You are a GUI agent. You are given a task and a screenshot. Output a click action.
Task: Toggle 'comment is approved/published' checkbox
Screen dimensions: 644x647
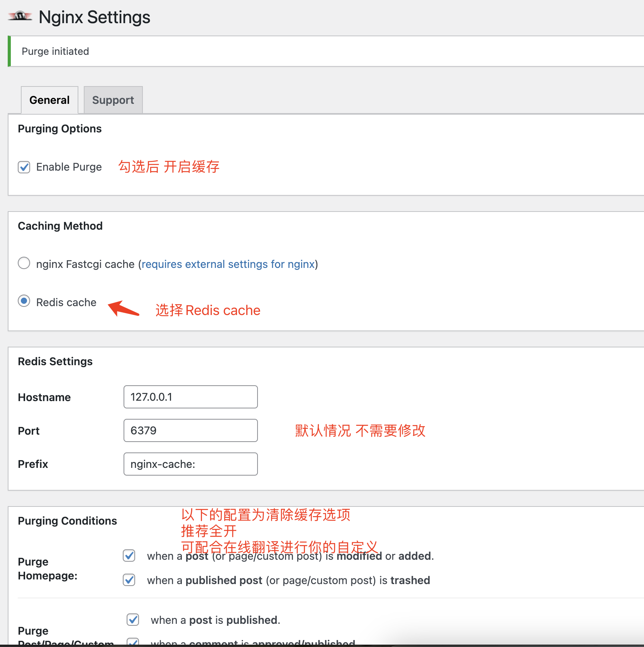[133, 642]
